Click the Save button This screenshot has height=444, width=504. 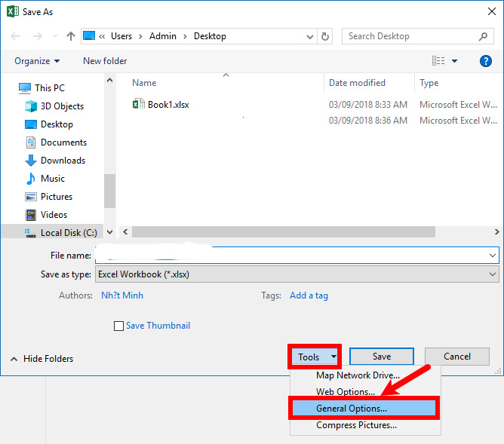(x=382, y=357)
